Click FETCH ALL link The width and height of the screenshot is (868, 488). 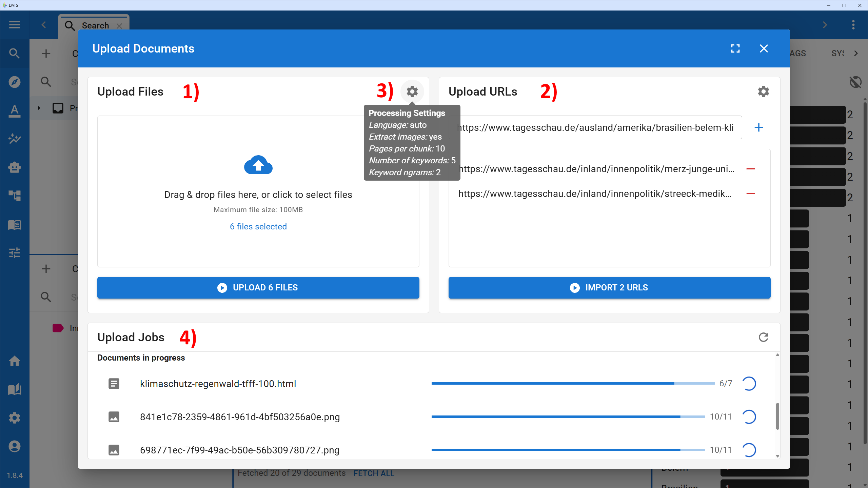coord(374,473)
